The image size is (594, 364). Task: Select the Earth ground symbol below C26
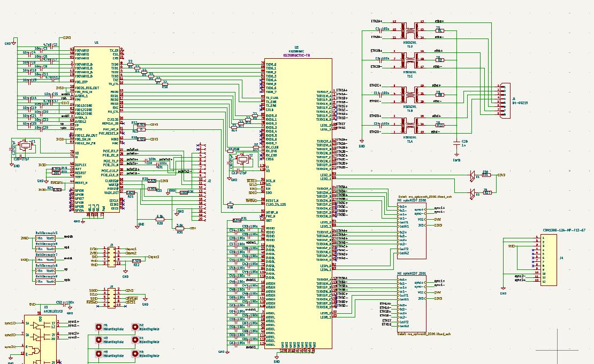(456, 154)
